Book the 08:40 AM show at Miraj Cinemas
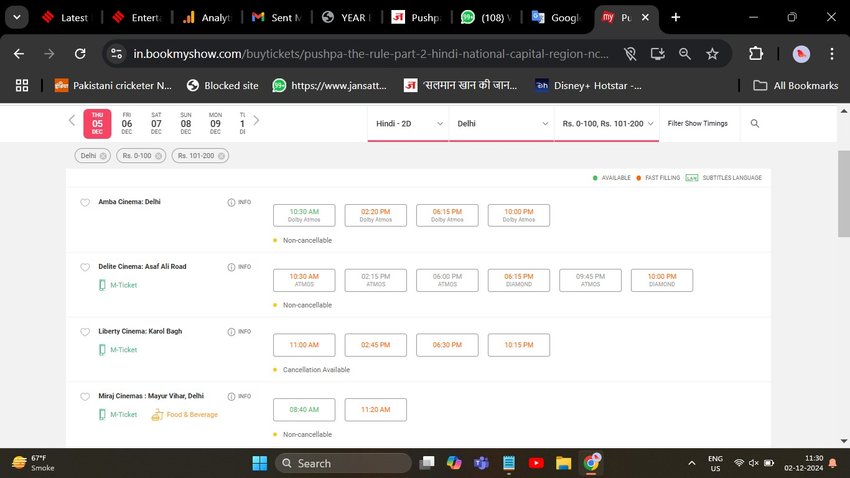Image resolution: width=850 pixels, height=478 pixels. (304, 410)
